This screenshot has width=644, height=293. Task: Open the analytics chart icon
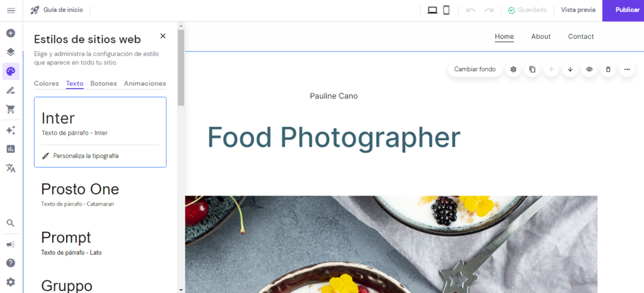[11, 149]
